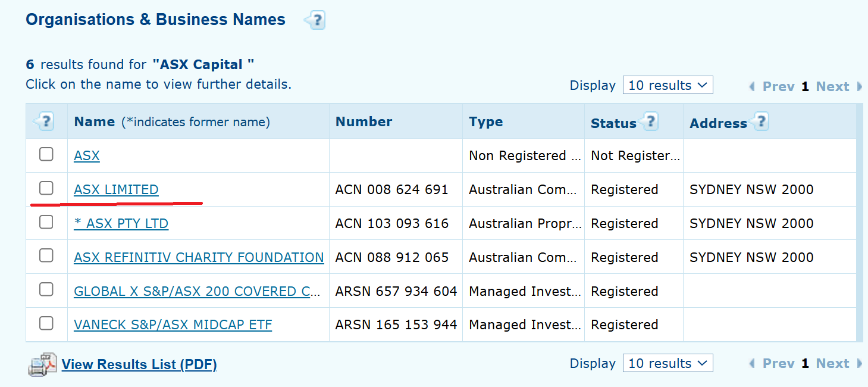Click help icon beside Organisations & Business Names heading

point(315,21)
